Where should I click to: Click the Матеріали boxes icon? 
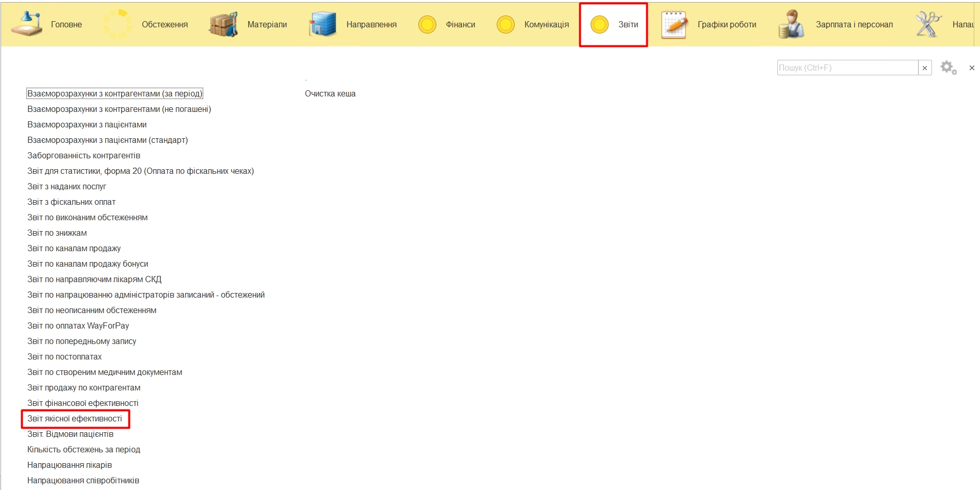pos(223,24)
